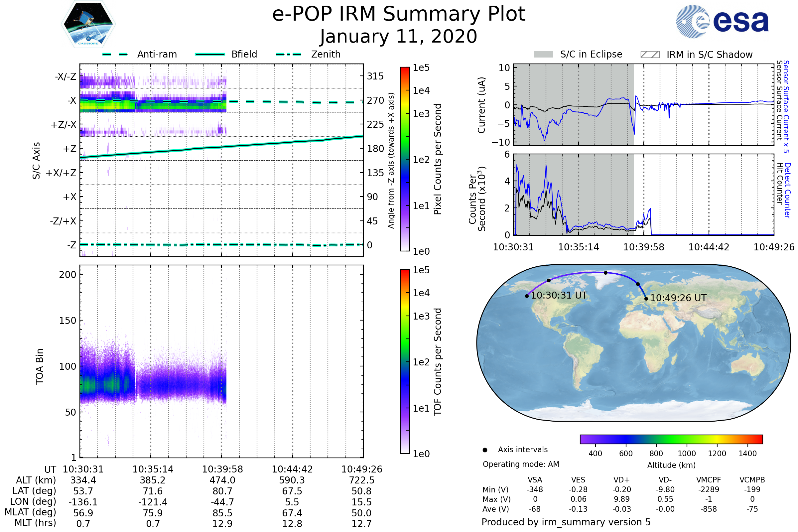
Task: Click the e-POP IRM Summary Plot title
Action: tap(399, 14)
